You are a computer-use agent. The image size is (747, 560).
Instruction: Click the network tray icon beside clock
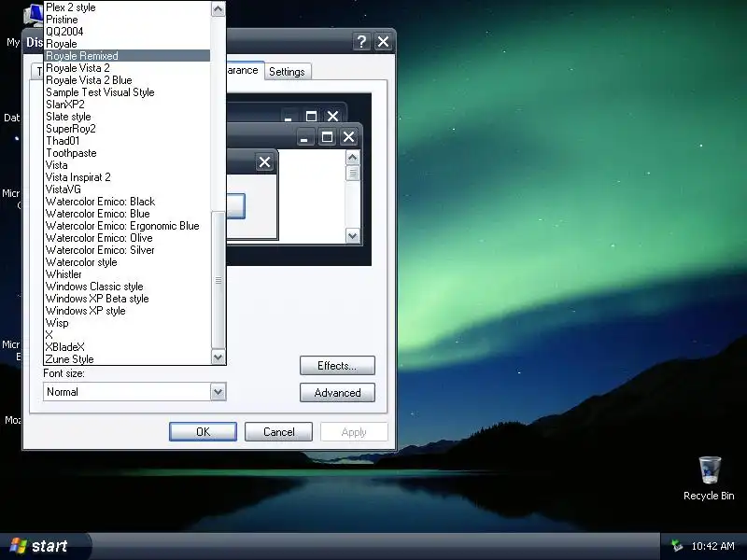(676, 546)
